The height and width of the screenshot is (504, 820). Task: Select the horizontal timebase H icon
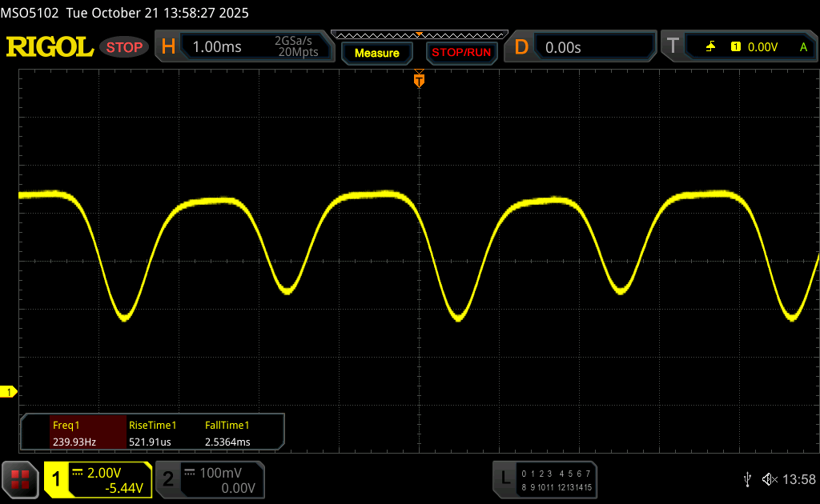tap(168, 47)
